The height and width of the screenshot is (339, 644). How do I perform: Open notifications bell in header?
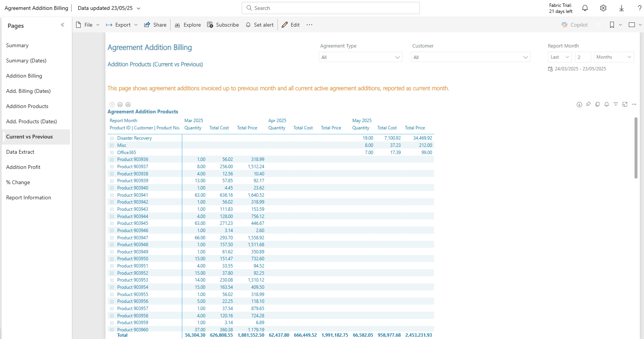[x=585, y=8]
